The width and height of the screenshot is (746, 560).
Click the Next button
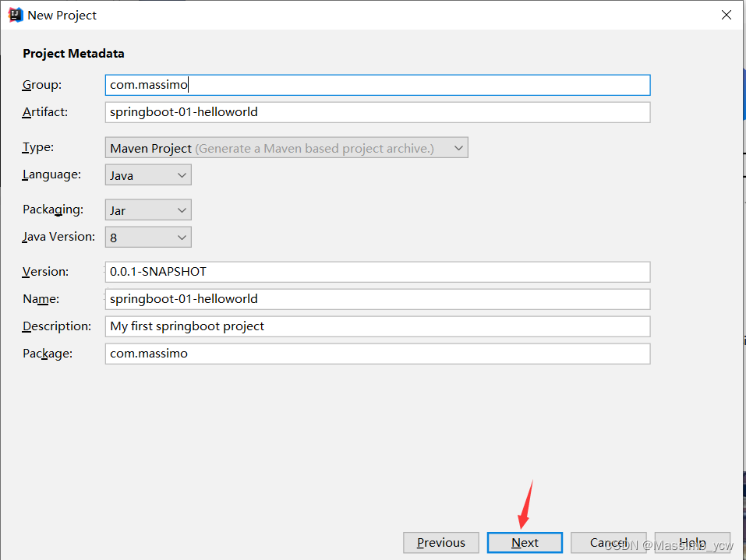[x=525, y=542]
